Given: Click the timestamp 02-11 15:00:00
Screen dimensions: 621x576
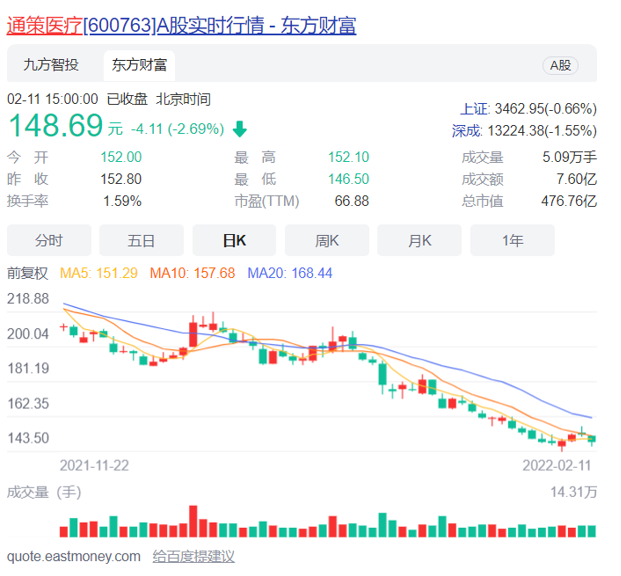Looking at the screenshot, I should (53, 99).
